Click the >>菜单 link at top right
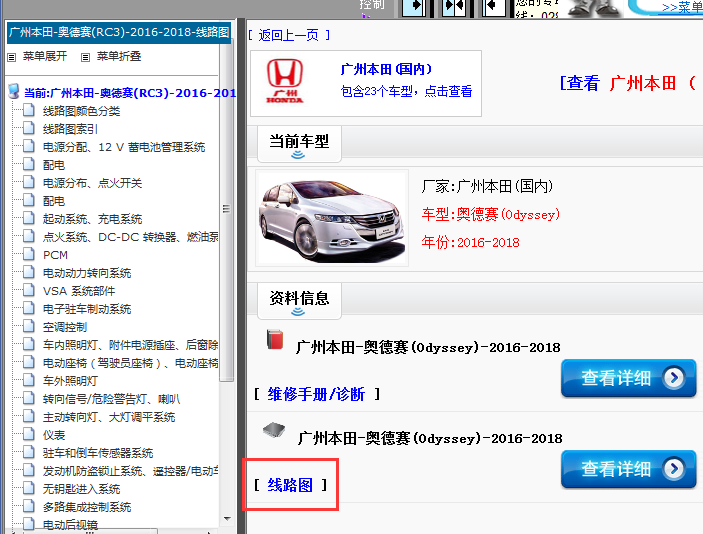703x534 pixels. coord(682,8)
